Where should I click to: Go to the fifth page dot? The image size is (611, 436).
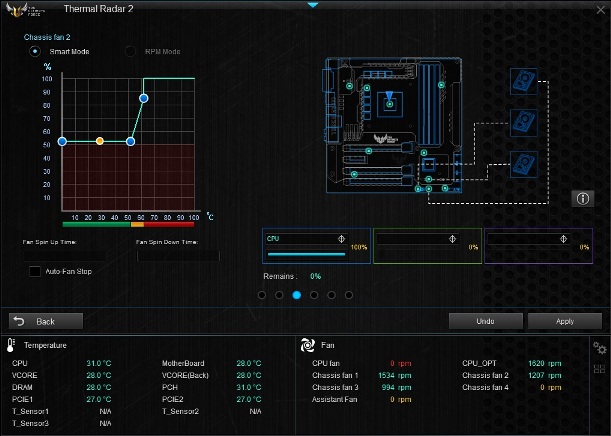coord(331,295)
